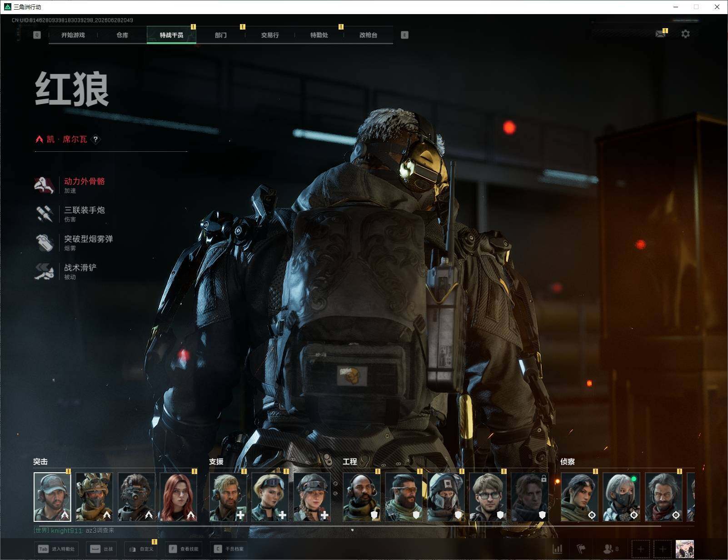Click the operator name 凯·席尔瓦
This screenshot has width=728, height=560.
67,139
